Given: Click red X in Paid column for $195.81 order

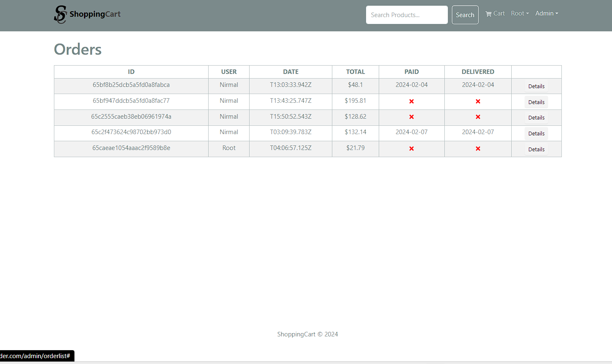Looking at the screenshot, I should tap(411, 102).
